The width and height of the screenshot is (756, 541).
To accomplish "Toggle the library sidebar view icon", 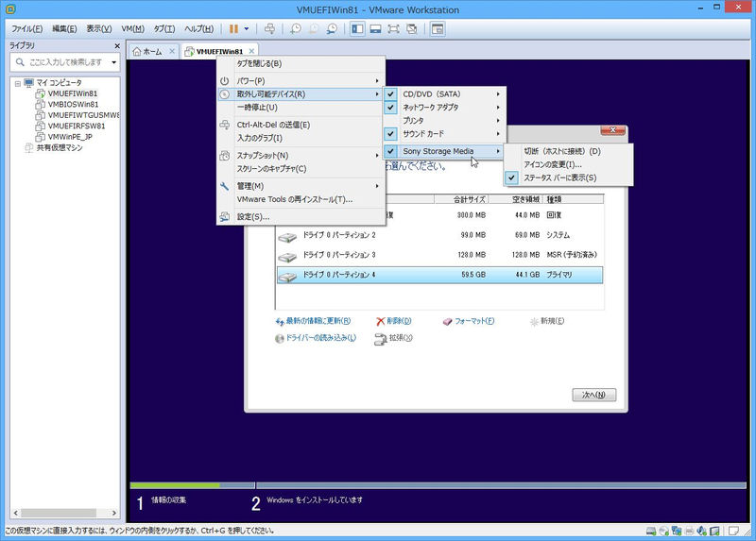I will point(357,29).
